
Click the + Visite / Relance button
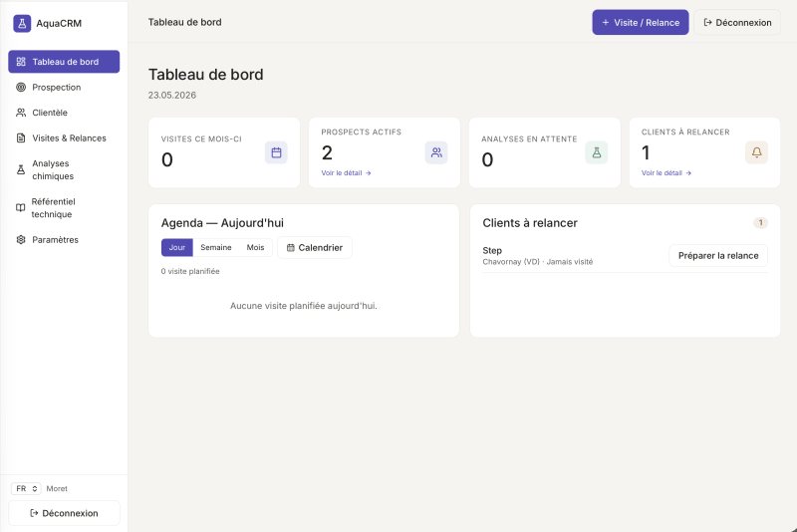[641, 22]
